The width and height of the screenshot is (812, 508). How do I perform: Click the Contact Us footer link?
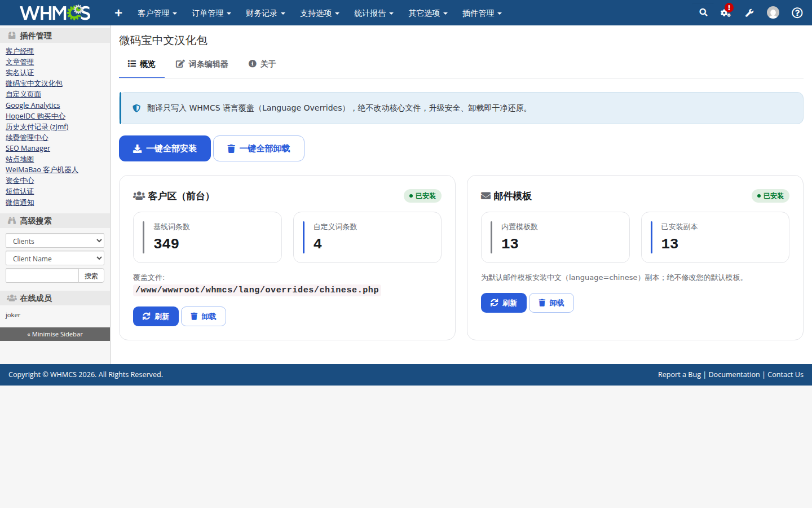pos(785,375)
